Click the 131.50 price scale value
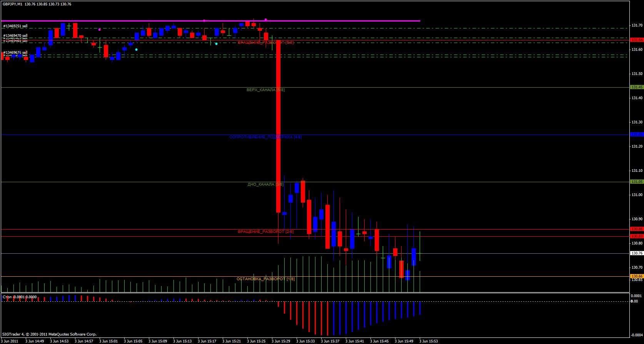The height and width of the screenshot is (344, 644). tap(637, 74)
